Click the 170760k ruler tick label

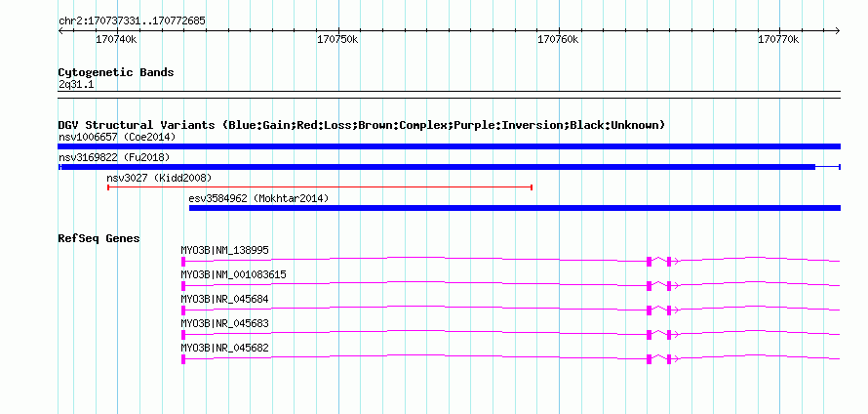[x=558, y=40]
